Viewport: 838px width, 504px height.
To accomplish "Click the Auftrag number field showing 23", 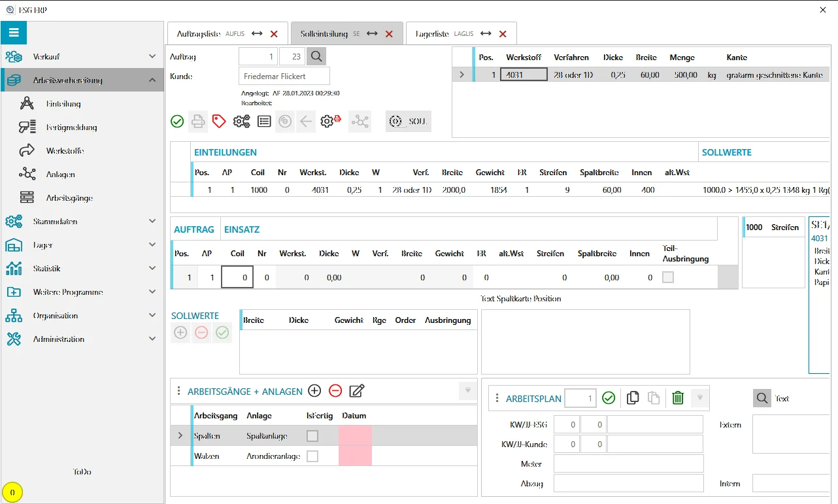I will [x=292, y=57].
